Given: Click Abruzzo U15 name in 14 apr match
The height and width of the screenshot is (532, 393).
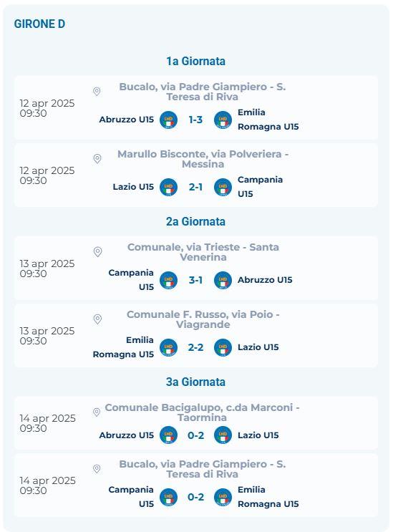Looking at the screenshot, I should 127,435.
